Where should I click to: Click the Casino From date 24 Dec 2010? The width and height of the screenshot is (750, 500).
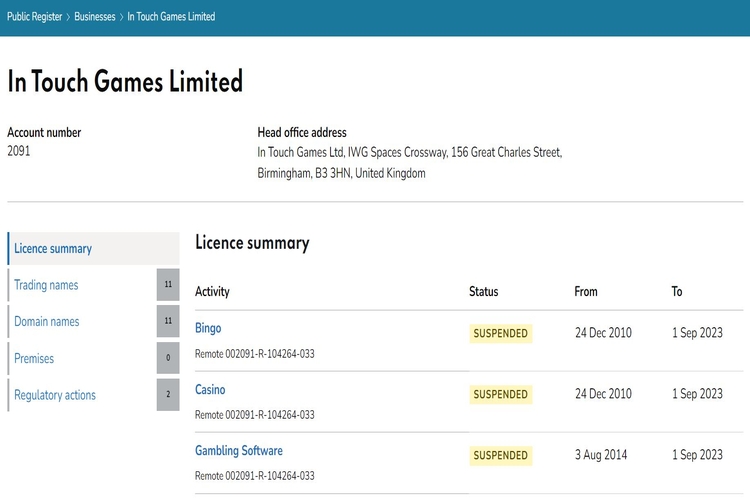[x=603, y=394]
